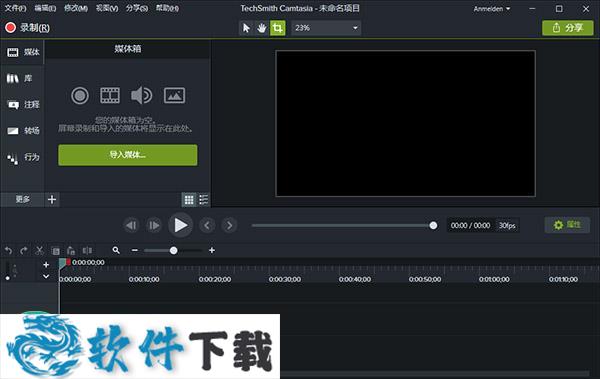
Task: Click the copy icon in timeline toolbar
Action: [55, 251]
